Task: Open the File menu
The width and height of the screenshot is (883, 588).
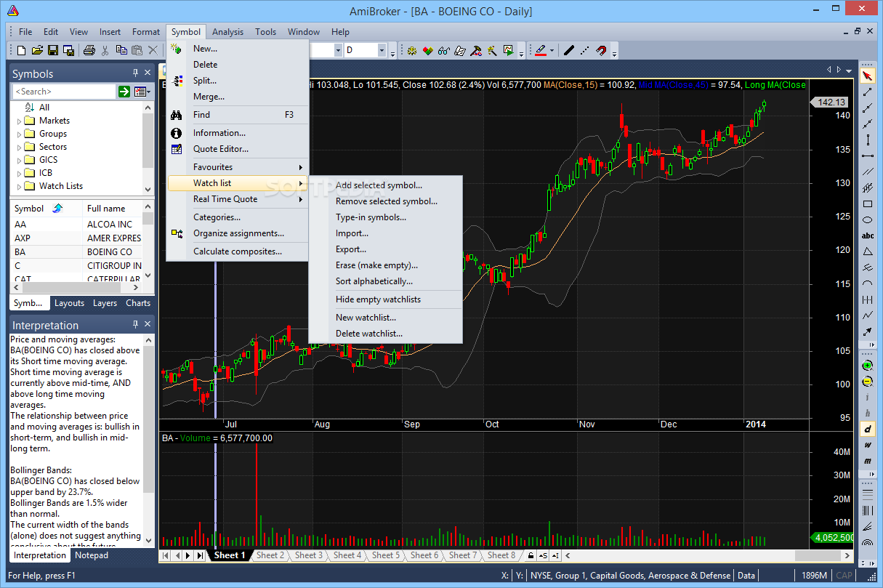Action: (x=25, y=32)
